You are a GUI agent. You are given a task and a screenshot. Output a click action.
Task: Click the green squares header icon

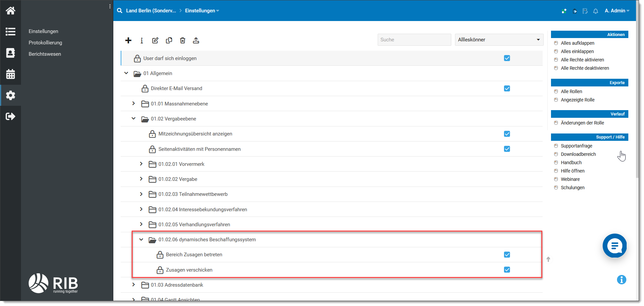(x=564, y=11)
